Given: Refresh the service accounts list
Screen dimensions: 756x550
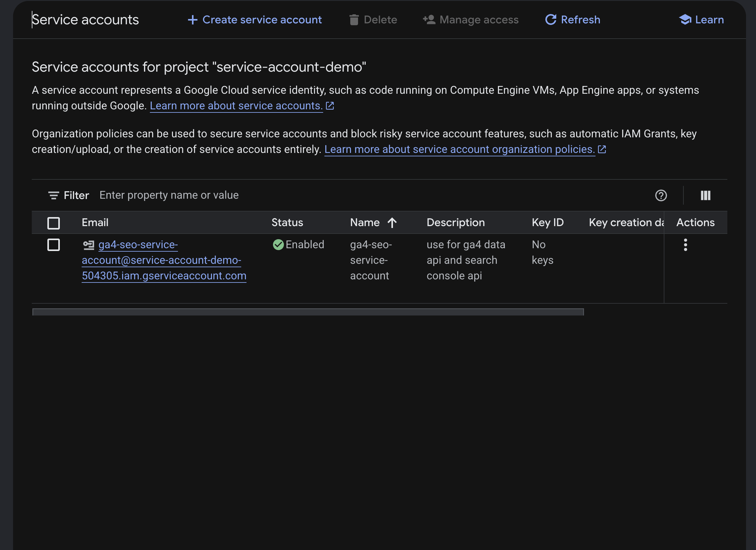Looking at the screenshot, I should pyautogui.click(x=572, y=20).
